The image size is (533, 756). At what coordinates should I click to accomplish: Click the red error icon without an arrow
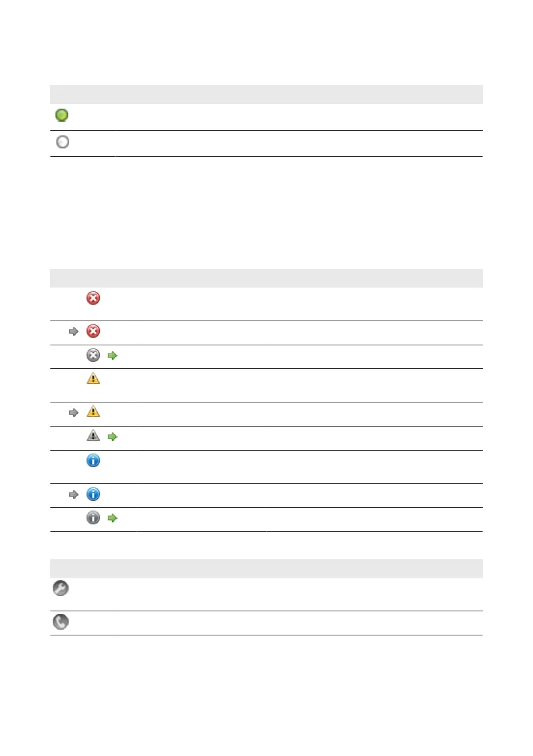[93, 298]
